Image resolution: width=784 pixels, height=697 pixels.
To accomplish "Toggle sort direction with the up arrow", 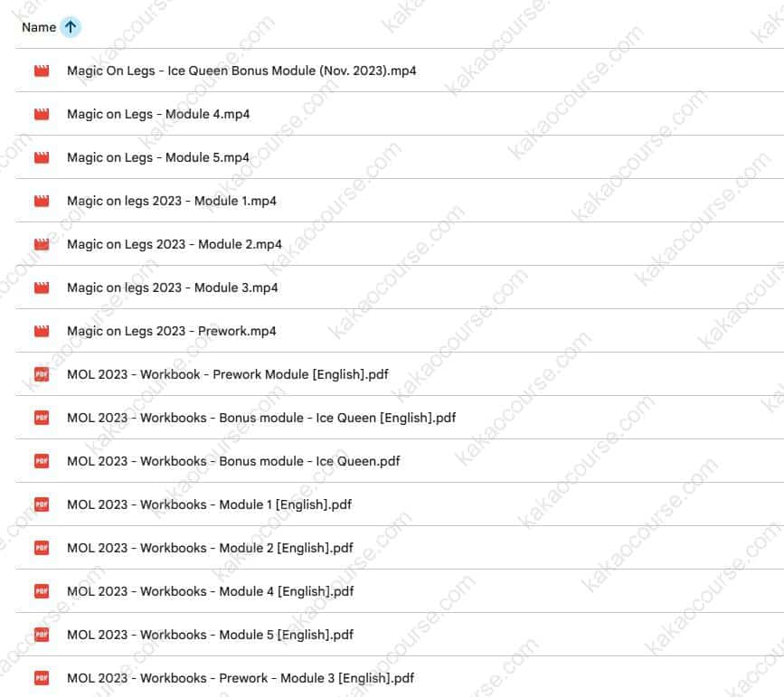I will (x=71, y=27).
